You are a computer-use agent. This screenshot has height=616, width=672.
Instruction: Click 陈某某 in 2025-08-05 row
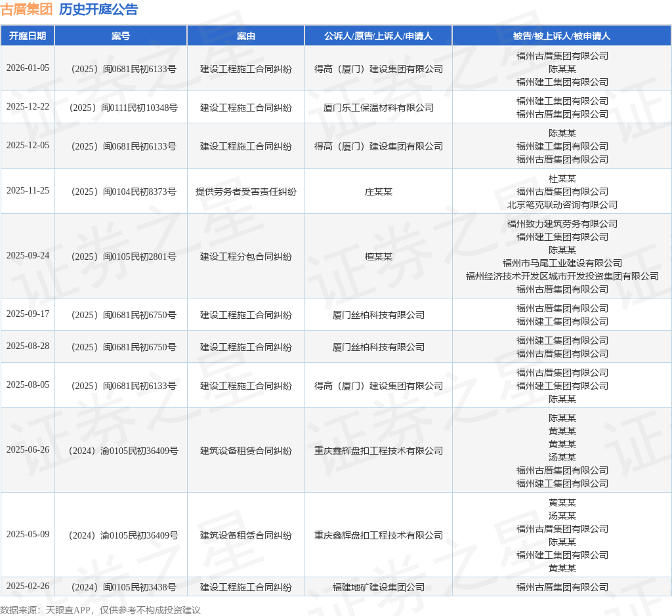562,399
